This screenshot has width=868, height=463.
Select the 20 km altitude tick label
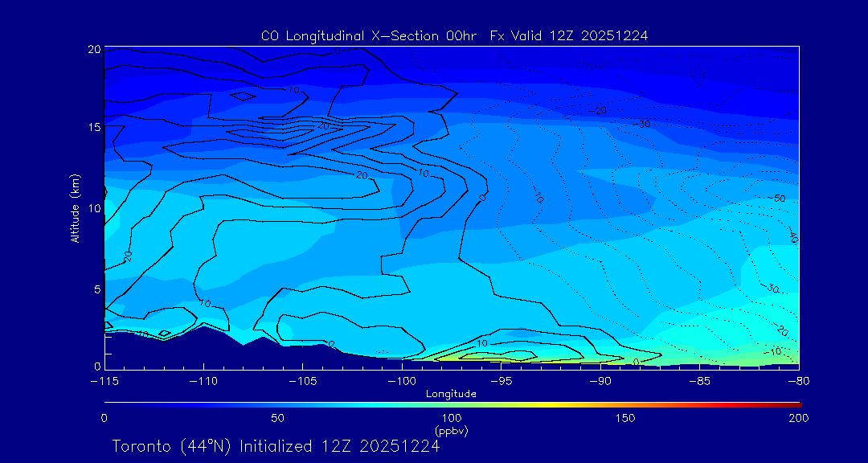(93, 50)
